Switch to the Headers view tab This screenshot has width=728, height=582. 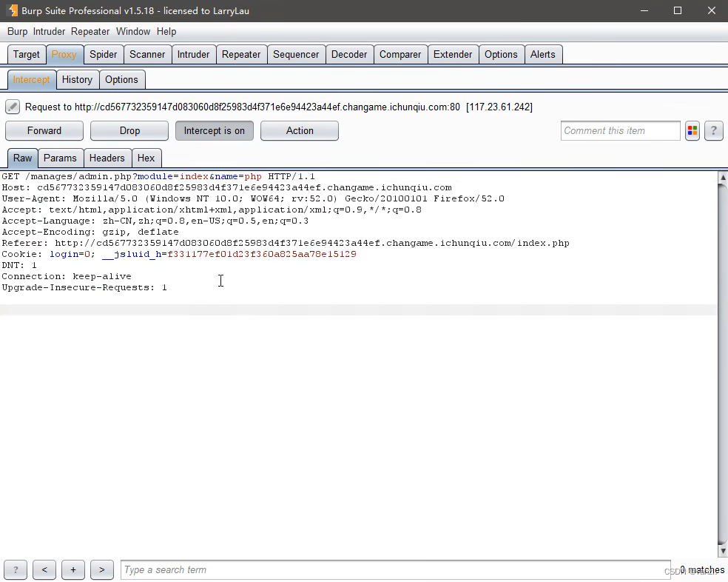pyautogui.click(x=107, y=158)
